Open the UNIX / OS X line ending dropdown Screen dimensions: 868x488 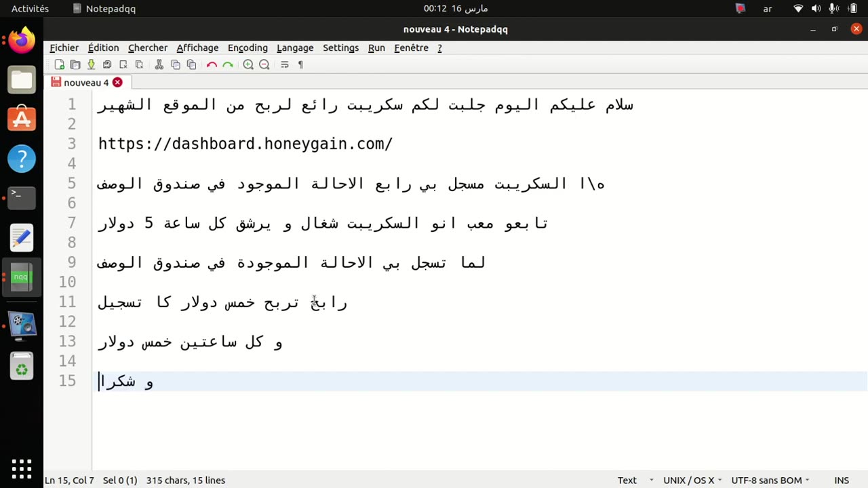(x=692, y=480)
